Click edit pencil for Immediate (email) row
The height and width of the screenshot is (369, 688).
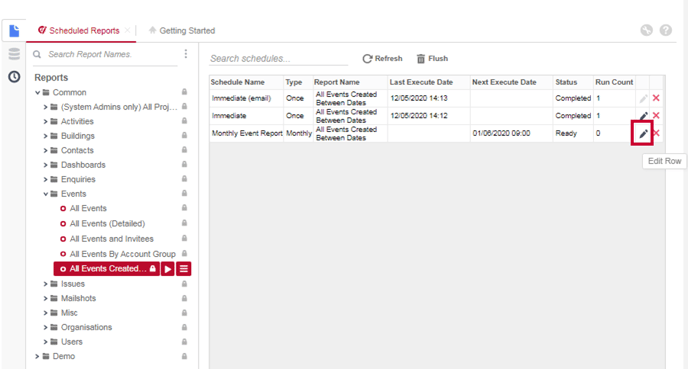(643, 98)
